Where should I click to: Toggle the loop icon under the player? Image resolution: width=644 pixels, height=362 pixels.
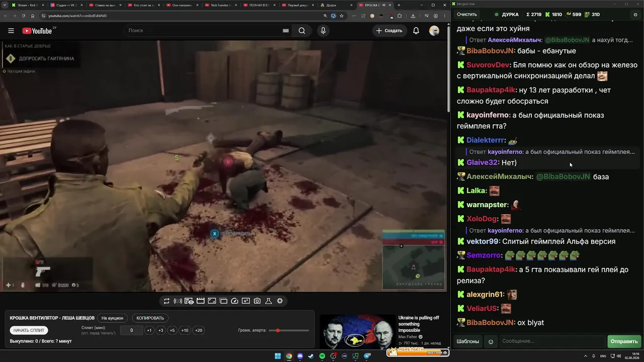click(167, 301)
